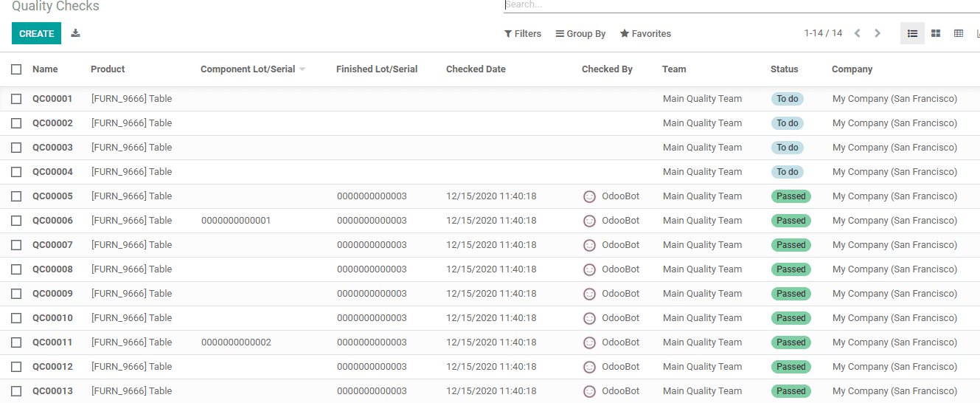Click OdooBot avatar icon in QC00006 row
Image resolution: width=980 pixels, height=403 pixels.
pyautogui.click(x=589, y=221)
